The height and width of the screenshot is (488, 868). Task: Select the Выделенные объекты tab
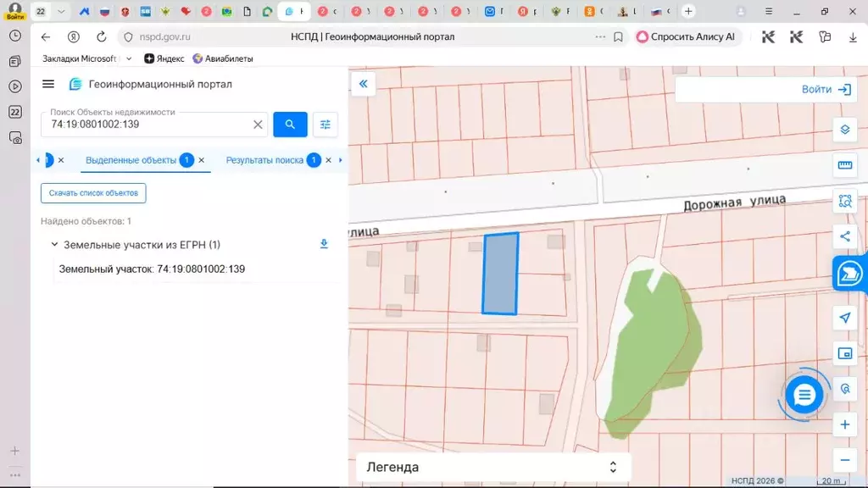click(131, 160)
